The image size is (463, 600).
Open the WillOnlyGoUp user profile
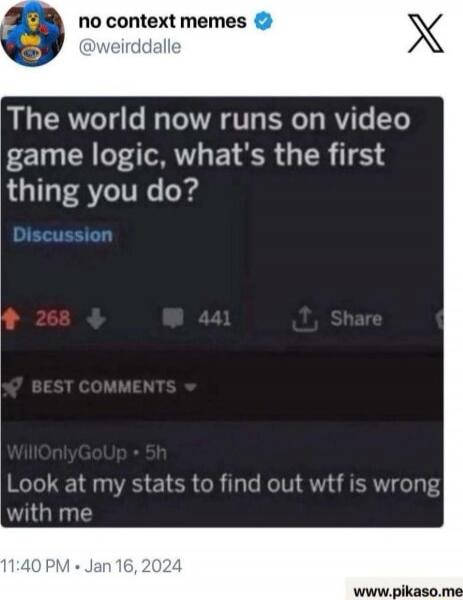click(x=67, y=453)
